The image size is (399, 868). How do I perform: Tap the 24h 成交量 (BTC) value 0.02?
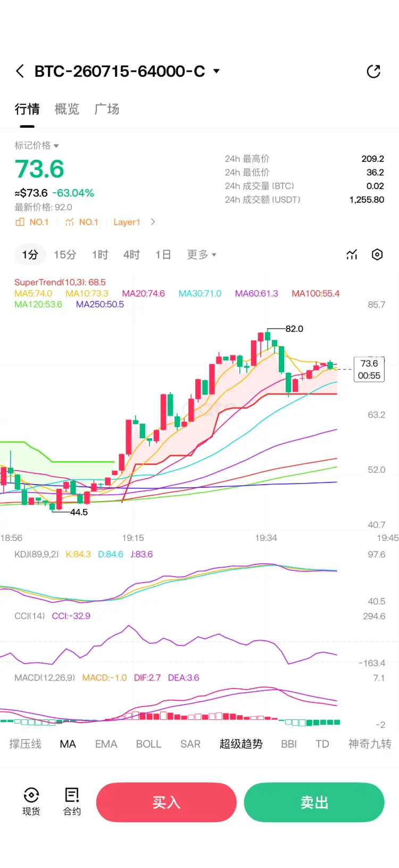375,186
